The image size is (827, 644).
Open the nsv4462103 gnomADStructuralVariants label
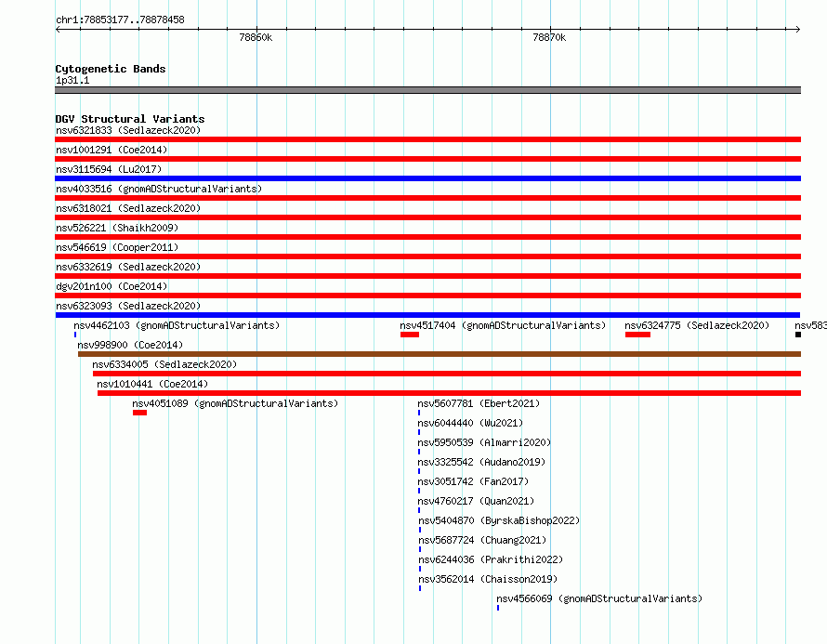point(177,325)
